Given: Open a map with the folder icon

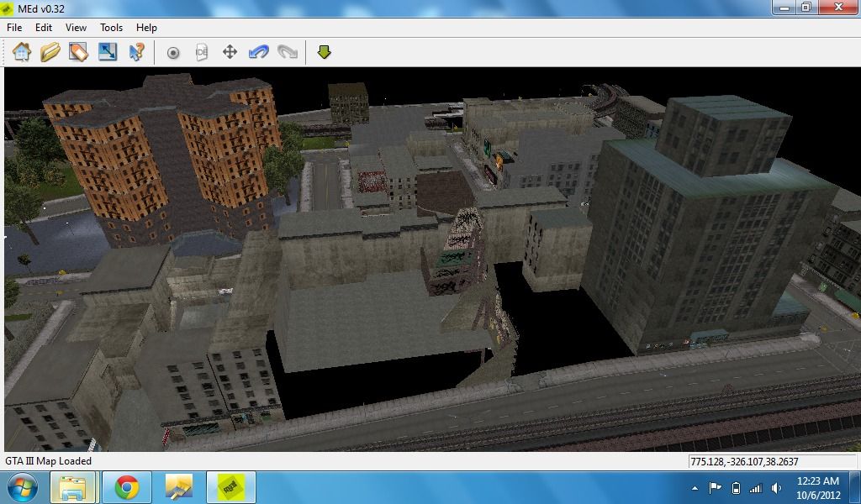Looking at the screenshot, I should click(x=50, y=52).
